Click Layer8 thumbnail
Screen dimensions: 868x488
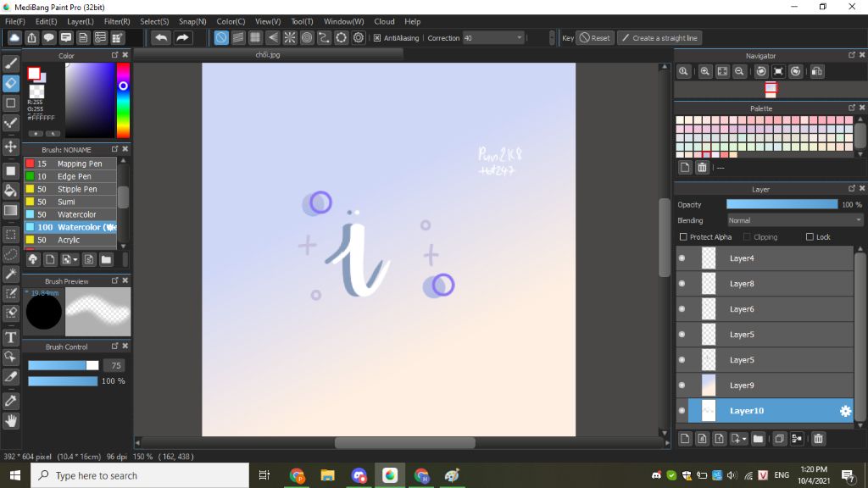[709, 284]
